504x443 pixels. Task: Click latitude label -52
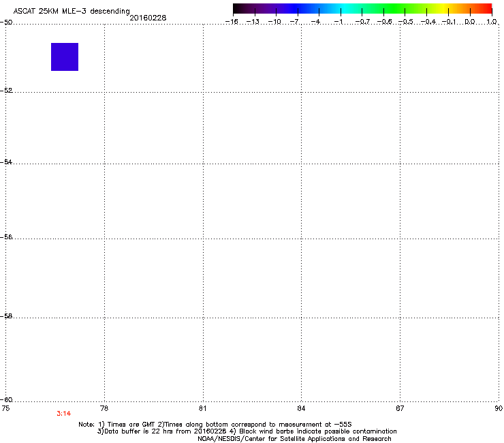6,91
